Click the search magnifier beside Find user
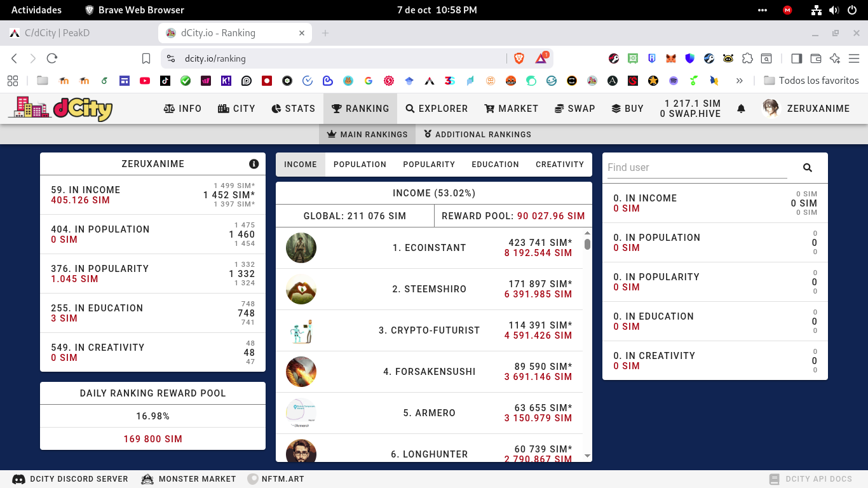 pyautogui.click(x=807, y=168)
